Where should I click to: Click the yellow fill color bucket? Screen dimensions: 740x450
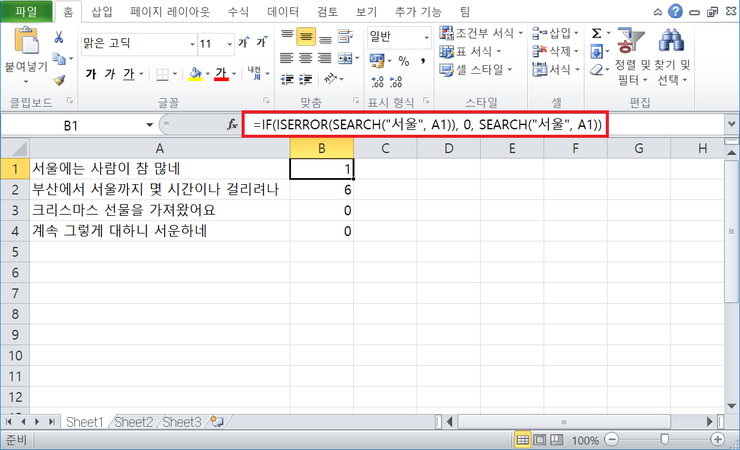pyautogui.click(x=194, y=74)
